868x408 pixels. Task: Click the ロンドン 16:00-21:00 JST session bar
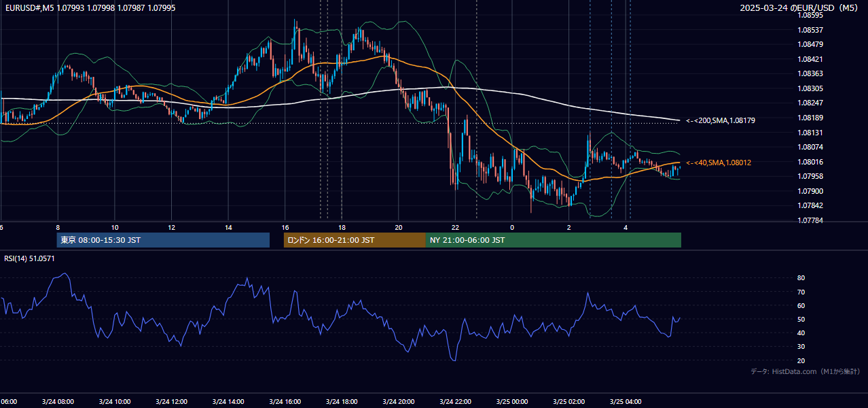355,240
